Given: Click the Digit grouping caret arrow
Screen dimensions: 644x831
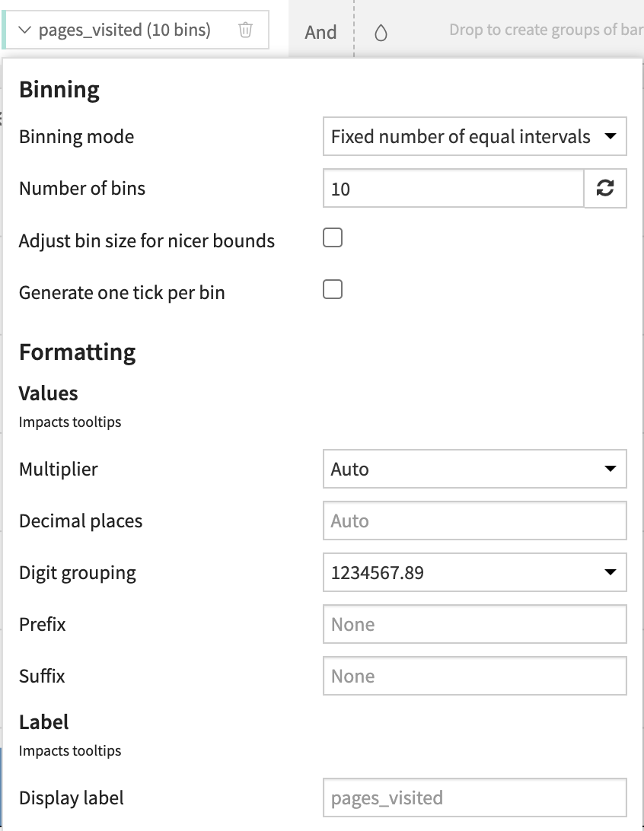Looking at the screenshot, I should coord(611,572).
